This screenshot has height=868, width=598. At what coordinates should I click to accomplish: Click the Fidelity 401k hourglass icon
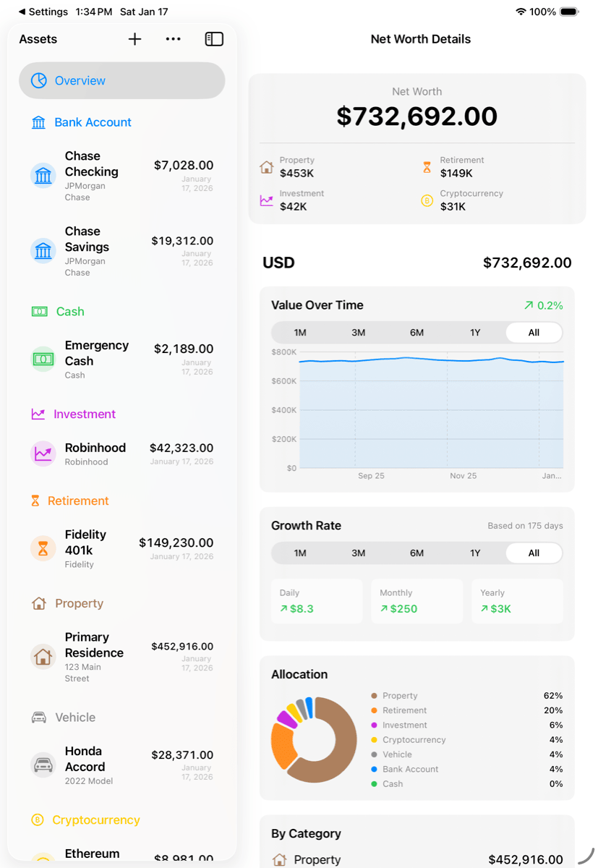tap(43, 548)
